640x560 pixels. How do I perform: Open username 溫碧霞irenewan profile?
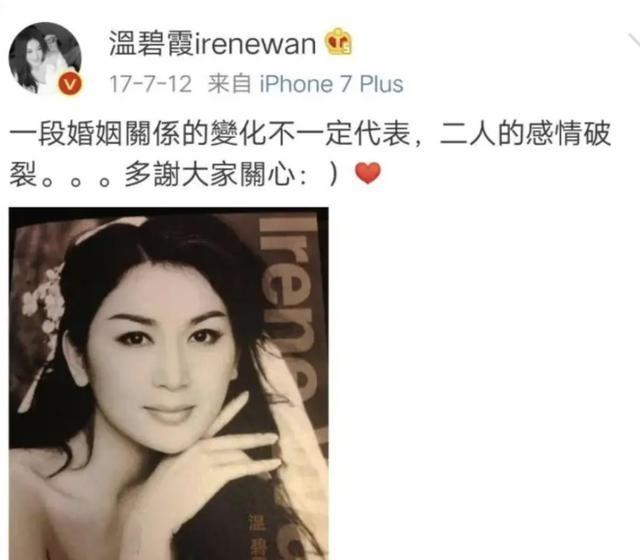212,43
